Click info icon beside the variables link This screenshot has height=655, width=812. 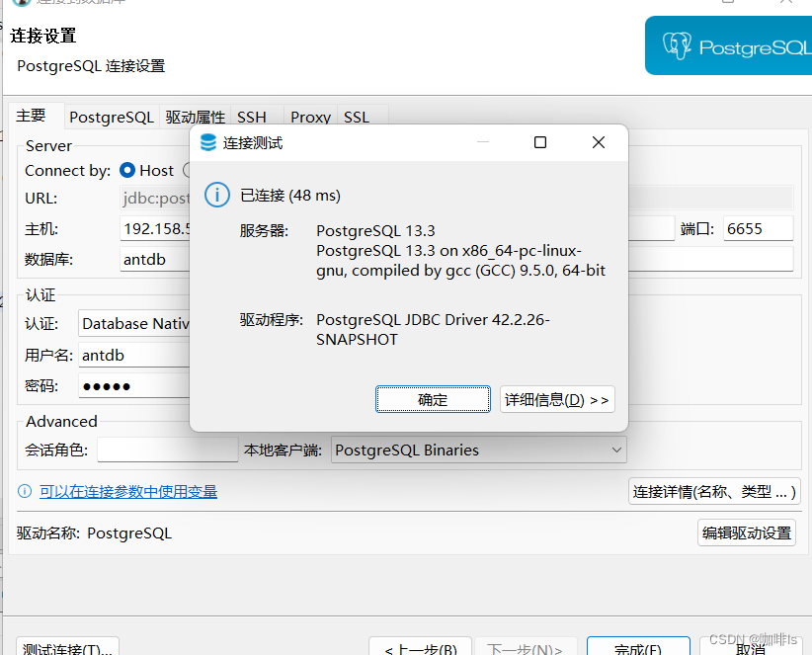point(25,491)
